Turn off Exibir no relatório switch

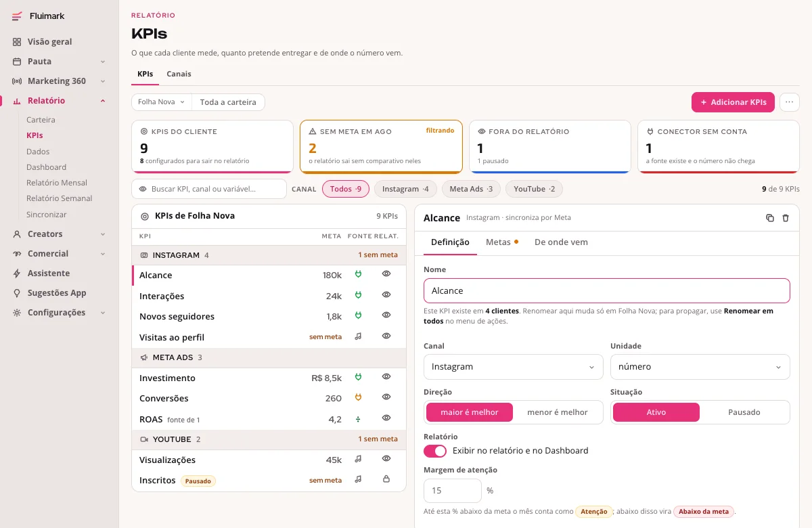[435, 451]
